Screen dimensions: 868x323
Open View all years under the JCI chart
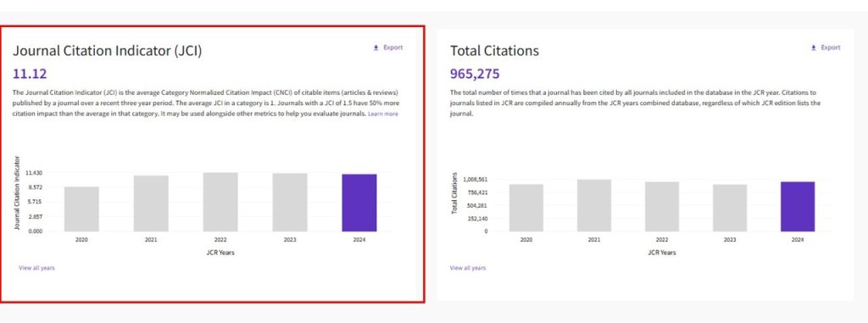coord(36,268)
